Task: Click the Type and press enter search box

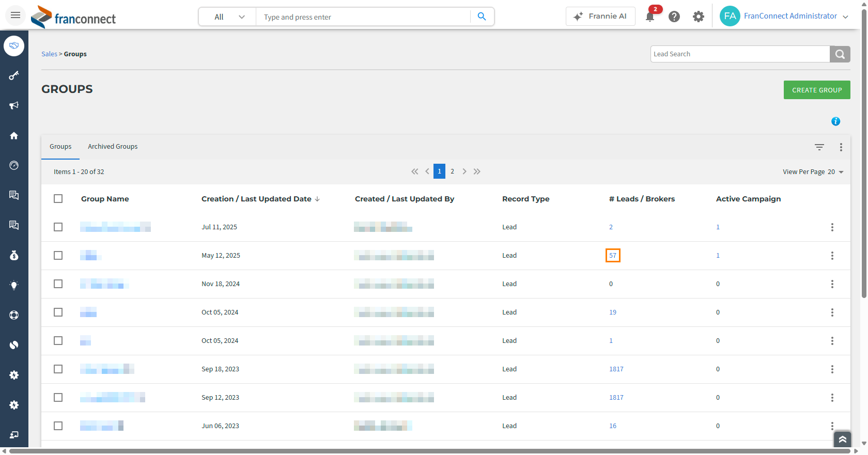Action: pos(363,17)
